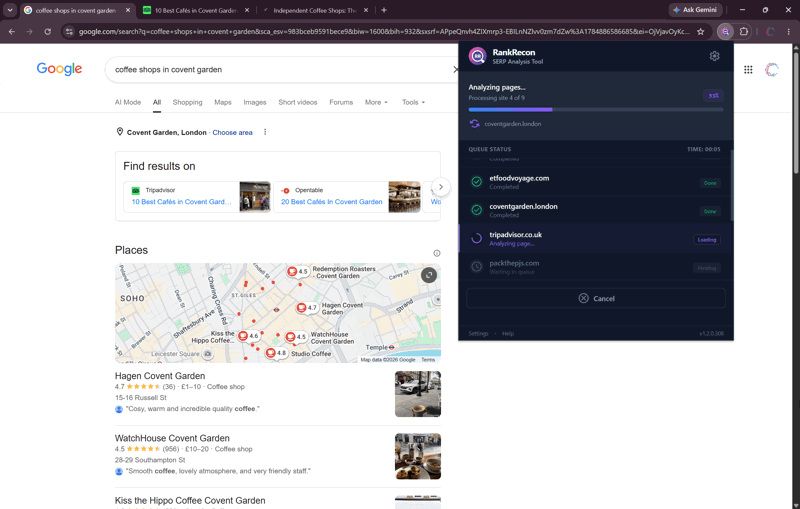
Task: Open Hagen Covent Garden photo thumbnail
Action: [418, 394]
